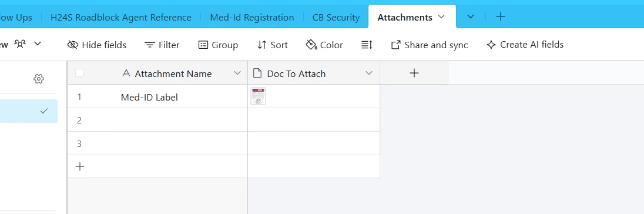Click Share and sync button
644x214 pixels.
(429, 45)
